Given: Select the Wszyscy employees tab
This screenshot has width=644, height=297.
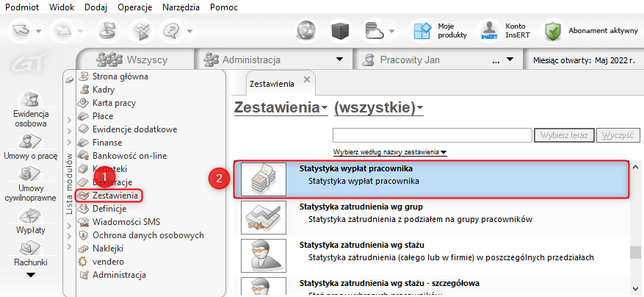Looking at the screenshot, I should coord(136,60).
